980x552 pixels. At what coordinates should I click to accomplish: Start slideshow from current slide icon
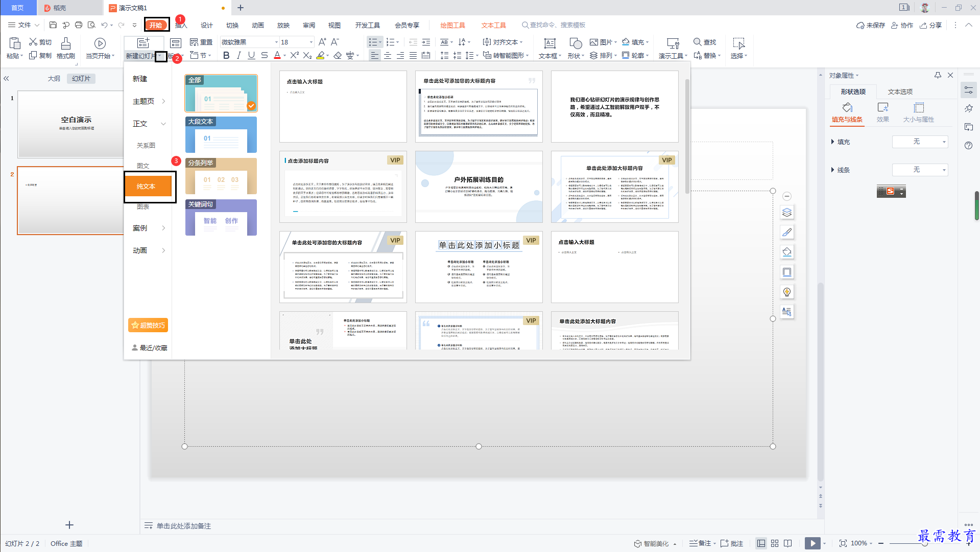click(100, 43)
